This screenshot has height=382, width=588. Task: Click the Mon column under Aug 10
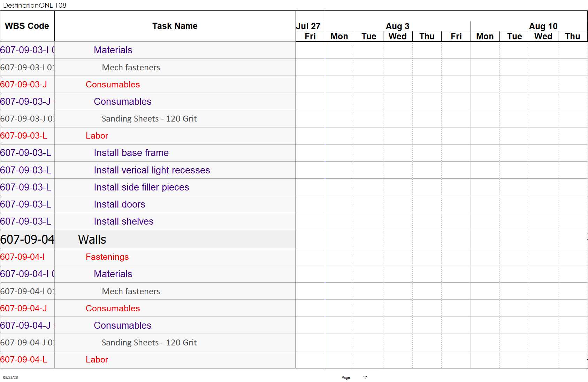tap(485, 36)
